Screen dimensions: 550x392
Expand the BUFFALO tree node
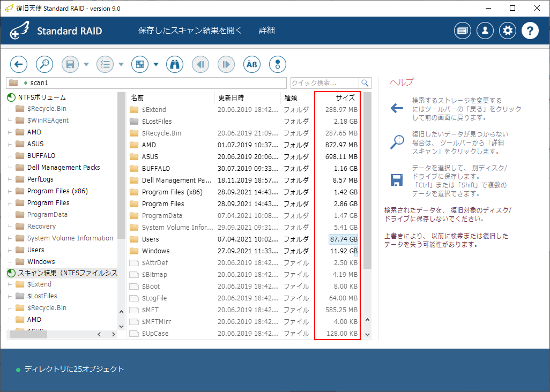(10, 156)
